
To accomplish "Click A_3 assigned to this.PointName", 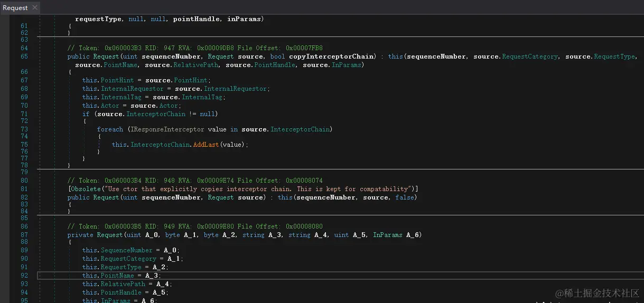I will pos(152,276).
